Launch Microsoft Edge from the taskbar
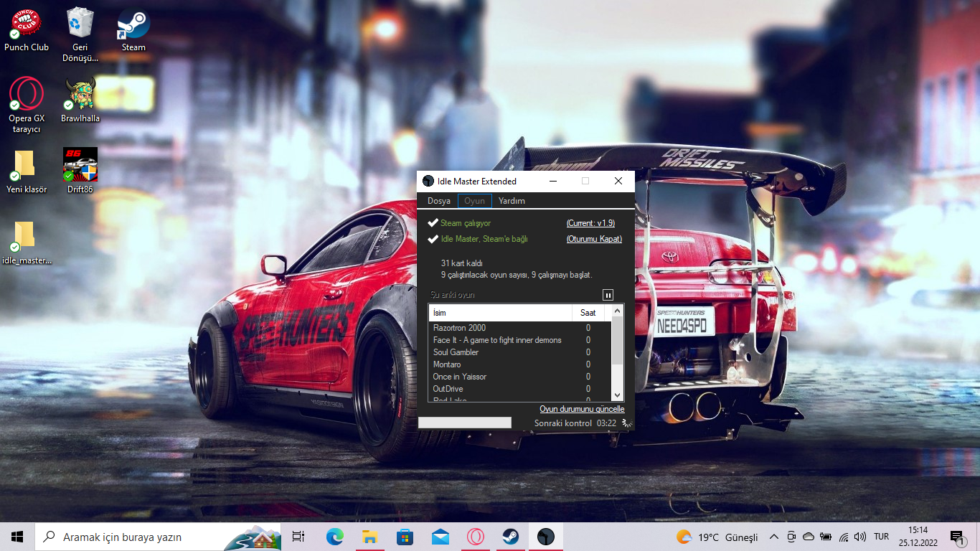980x551 pixels. point(335,537)
